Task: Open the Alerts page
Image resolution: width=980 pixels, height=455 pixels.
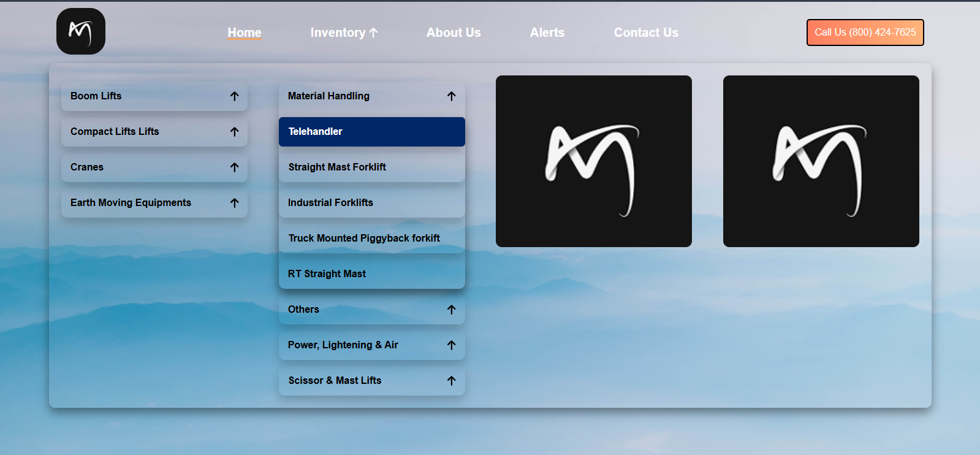Action: (547, 32)
